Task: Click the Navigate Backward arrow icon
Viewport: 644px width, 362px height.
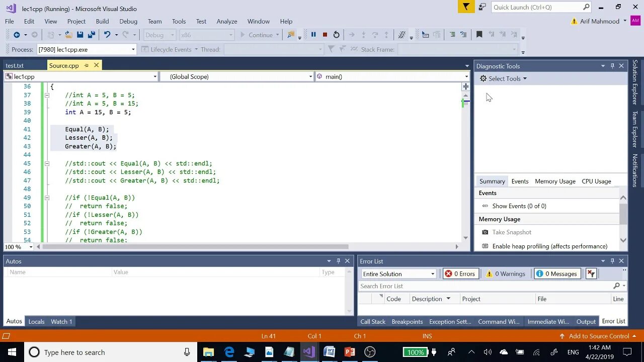Action: 17,35
